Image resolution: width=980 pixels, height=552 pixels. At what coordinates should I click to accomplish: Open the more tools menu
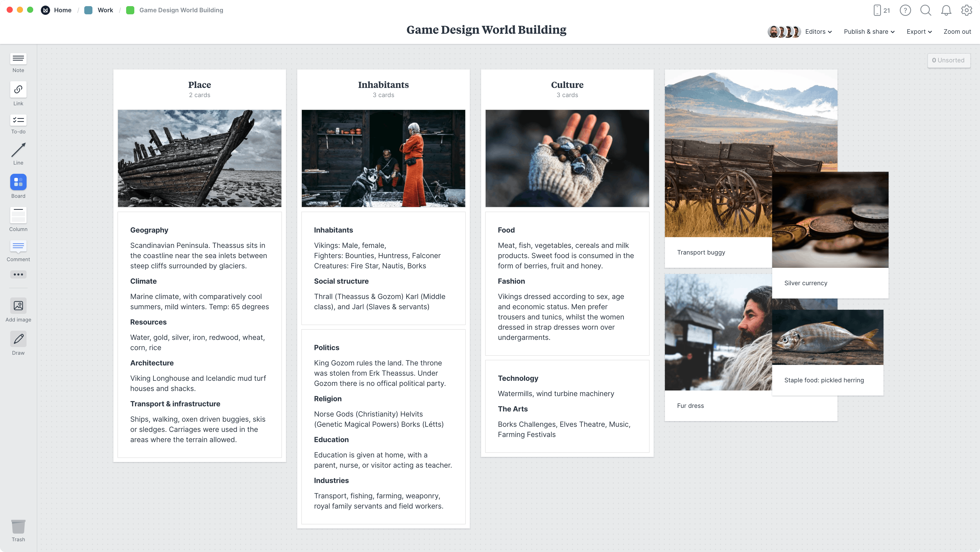(x=18, y=274)
